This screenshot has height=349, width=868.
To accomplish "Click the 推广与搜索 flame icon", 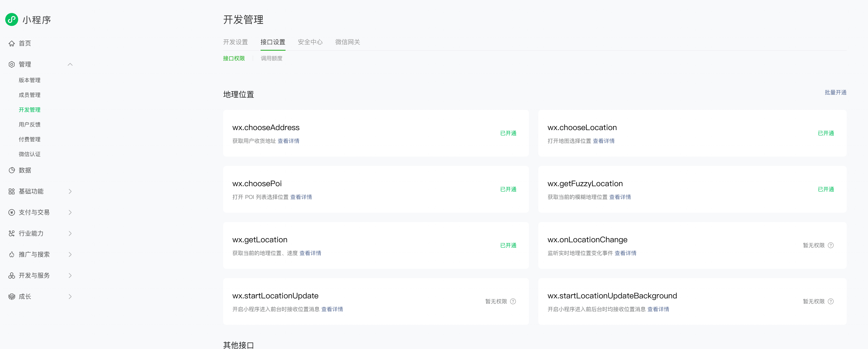I will 12,255.
